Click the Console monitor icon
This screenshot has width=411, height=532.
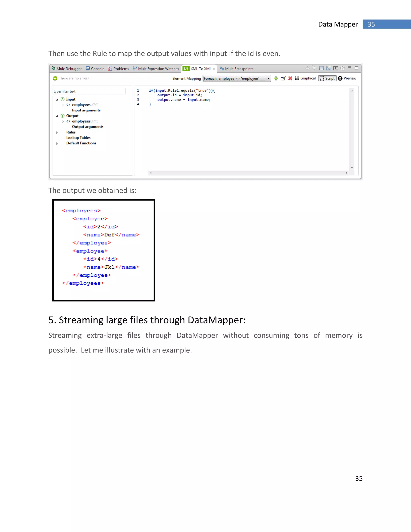88,68
